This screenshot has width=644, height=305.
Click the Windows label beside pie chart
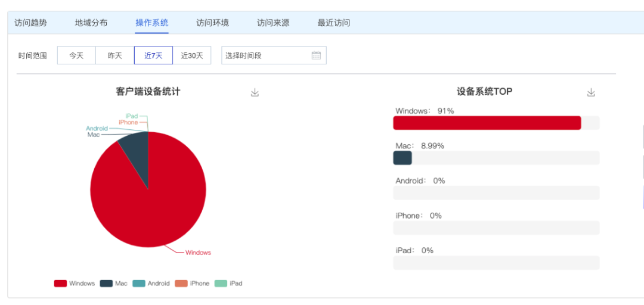click(198, 253)
